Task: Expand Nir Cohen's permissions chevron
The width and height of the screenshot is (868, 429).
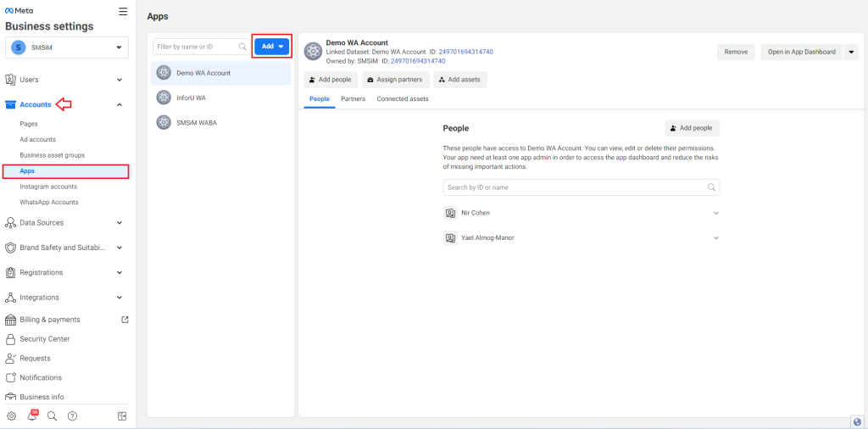Action: [715, 213]
